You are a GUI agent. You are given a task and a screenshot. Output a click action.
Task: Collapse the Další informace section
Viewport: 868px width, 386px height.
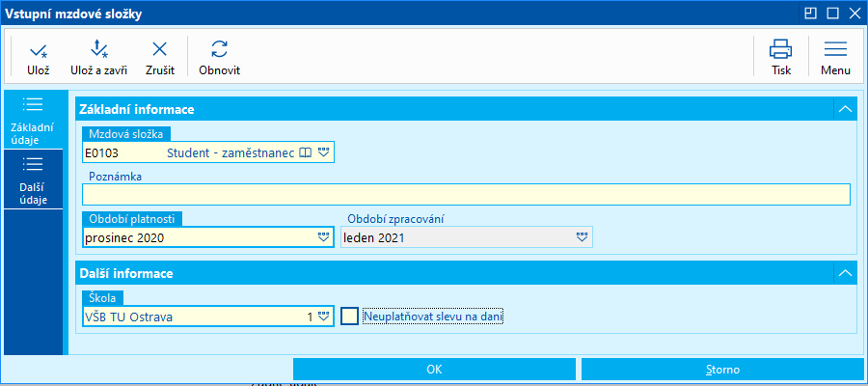coord(845,272)
